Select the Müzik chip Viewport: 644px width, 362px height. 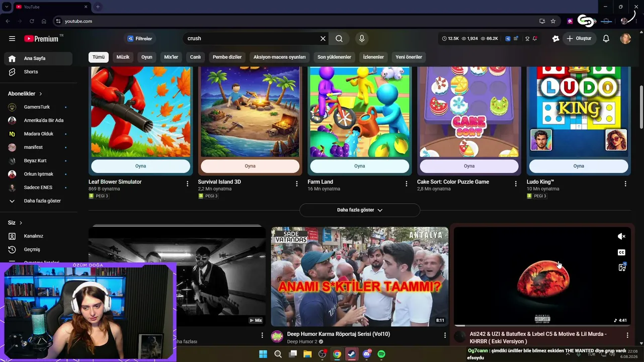[x=123, y=57]
